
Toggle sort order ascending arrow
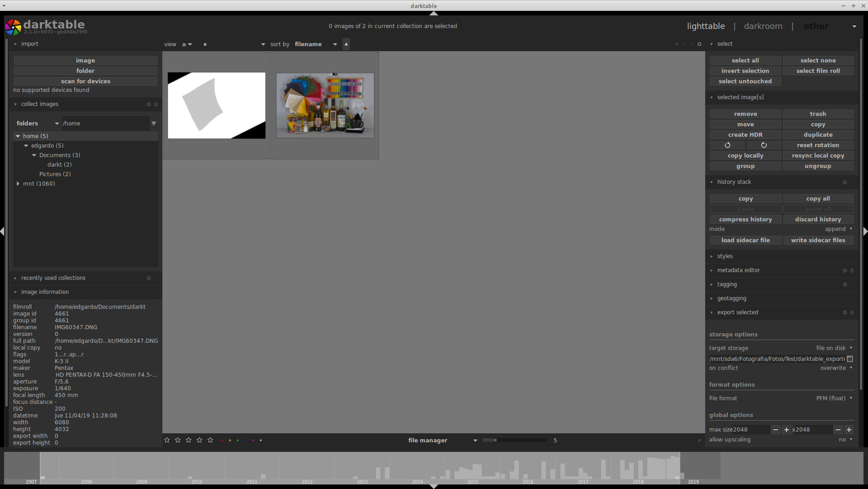346,44
